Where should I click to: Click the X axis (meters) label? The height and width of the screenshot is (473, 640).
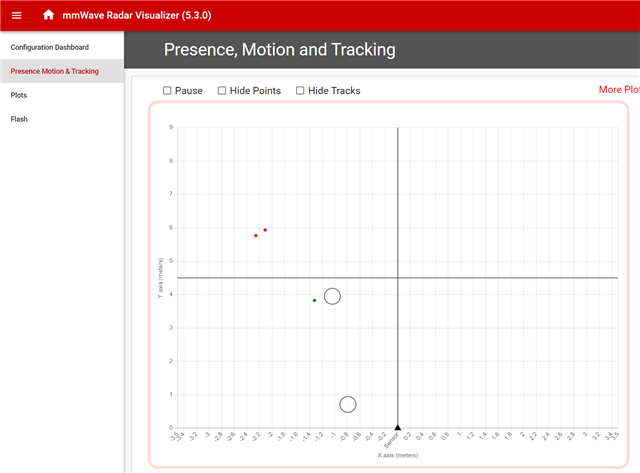tap(398, 455)
